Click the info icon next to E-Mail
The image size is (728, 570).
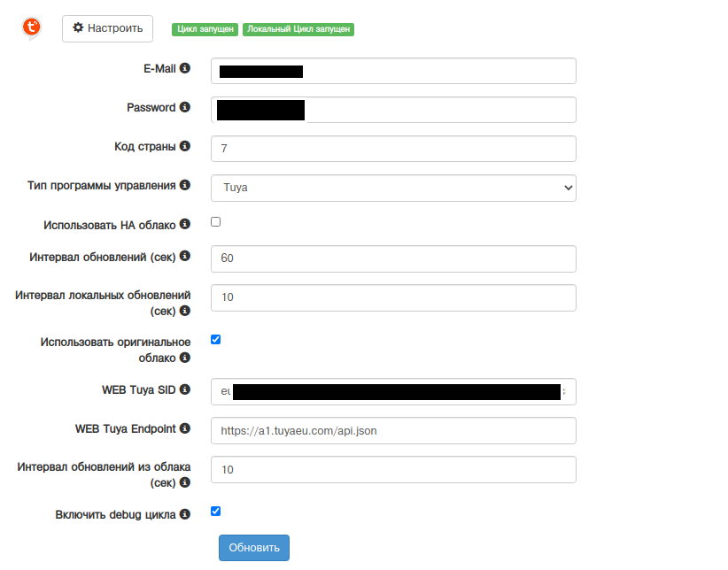[185, 68]
